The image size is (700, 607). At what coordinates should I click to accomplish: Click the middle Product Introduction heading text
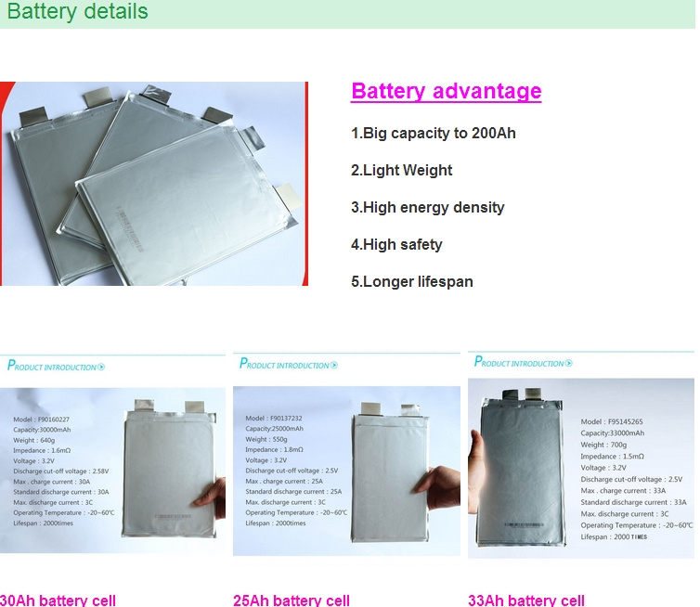click(284, 364)
